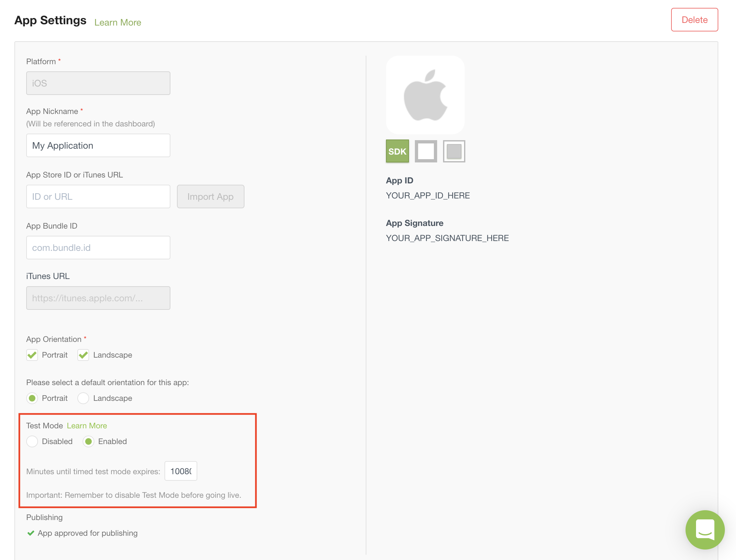Disable Test Mode via the Disabled radio
The image size is (736, 560).
(x=32, y=441)
